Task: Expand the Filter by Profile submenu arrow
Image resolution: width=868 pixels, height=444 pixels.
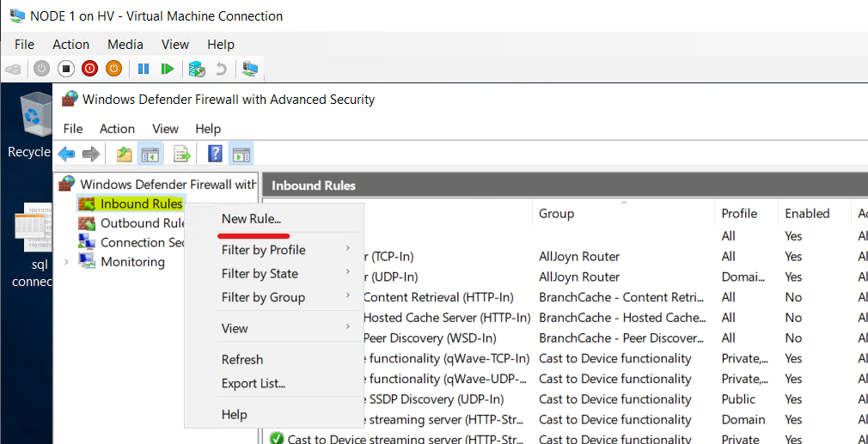Action: (x=348, y=248)
